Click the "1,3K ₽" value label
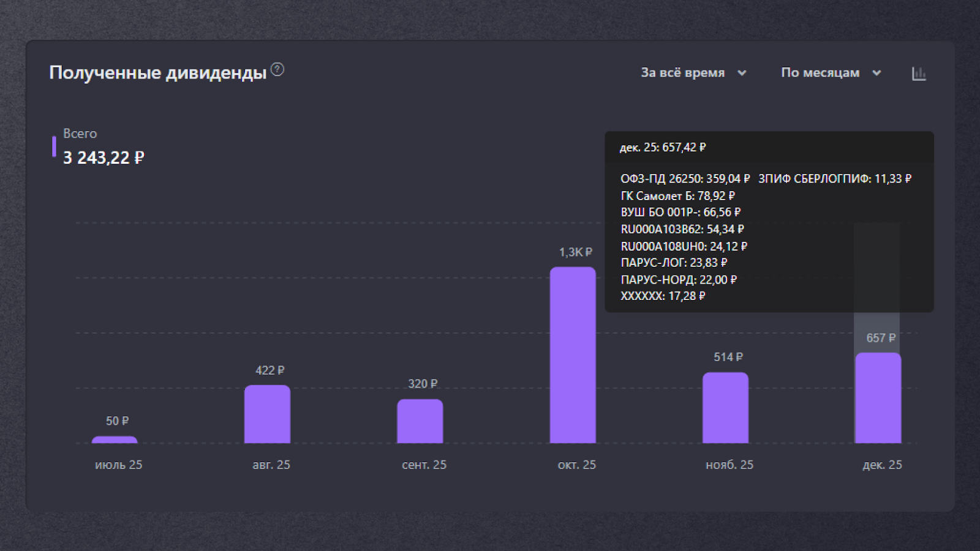This screenshot has height=551, width=980. click(575, 252)
